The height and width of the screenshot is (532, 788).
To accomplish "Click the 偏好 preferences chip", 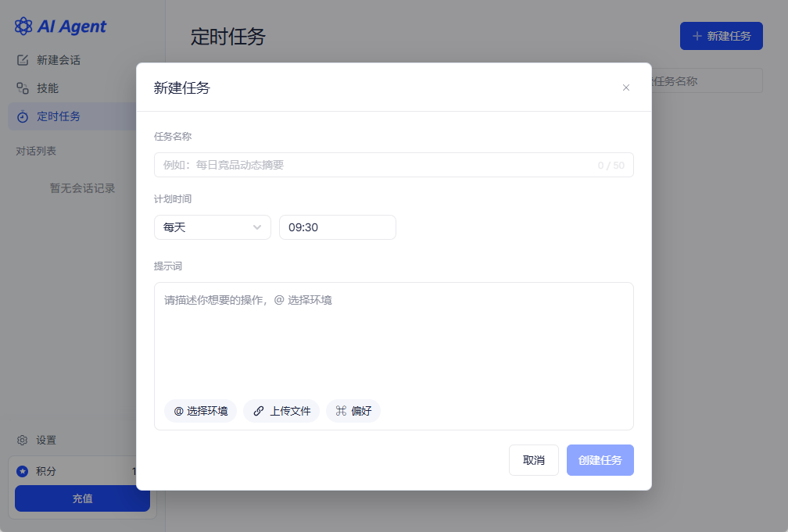I will [353, 411].
